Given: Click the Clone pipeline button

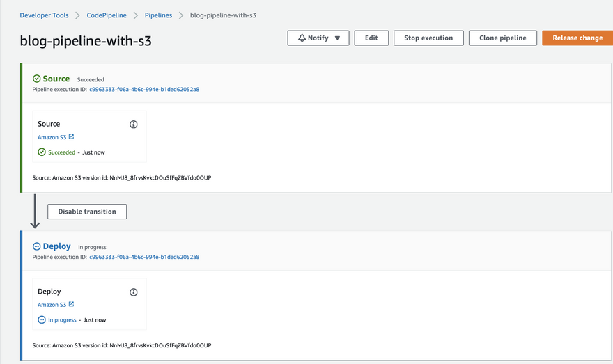Looking at the screenshot, I should click(503, 38).
